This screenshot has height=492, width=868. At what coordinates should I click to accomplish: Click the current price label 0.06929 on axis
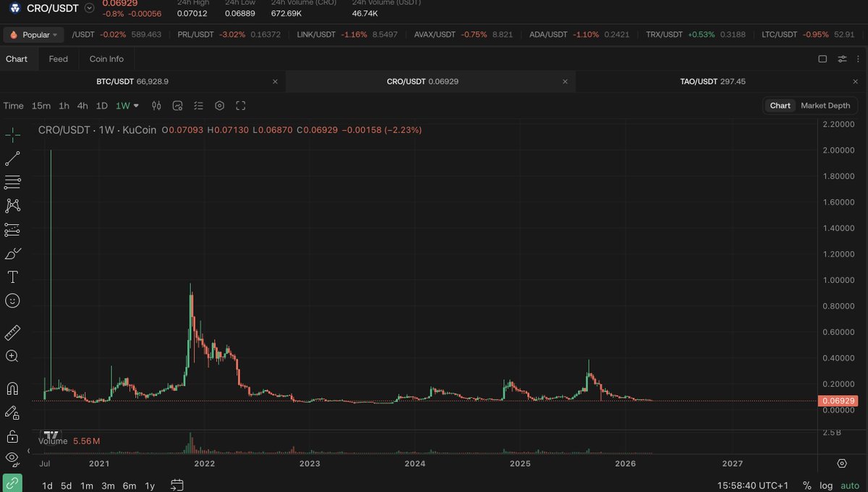(839, 401)
